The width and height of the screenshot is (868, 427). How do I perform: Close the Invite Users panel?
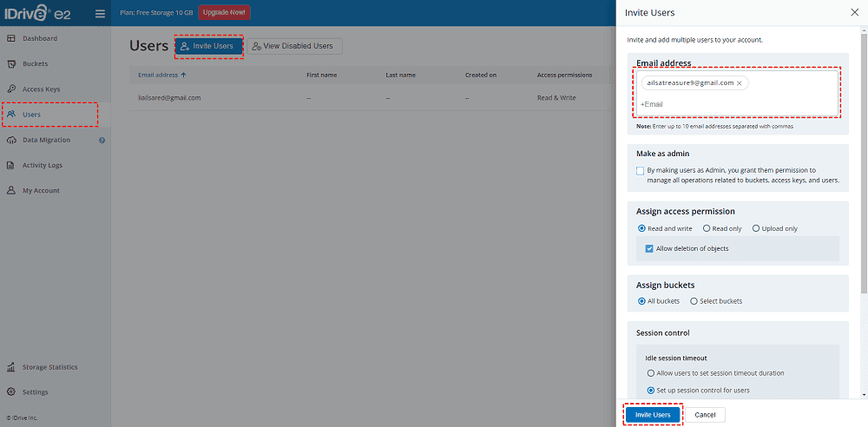855,12
